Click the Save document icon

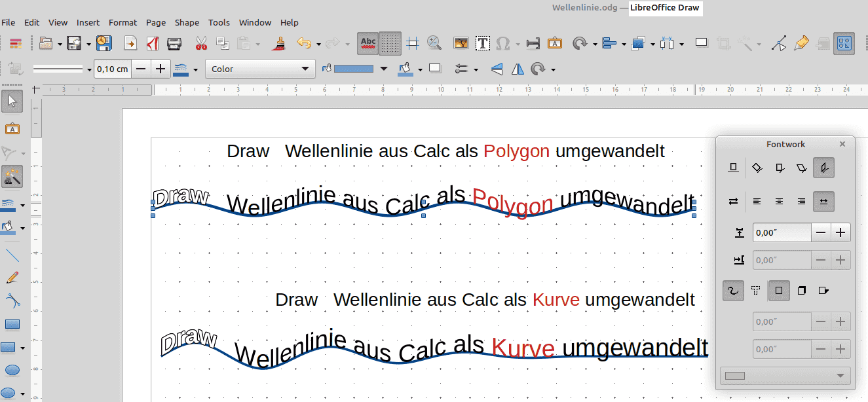coord(74,44)
